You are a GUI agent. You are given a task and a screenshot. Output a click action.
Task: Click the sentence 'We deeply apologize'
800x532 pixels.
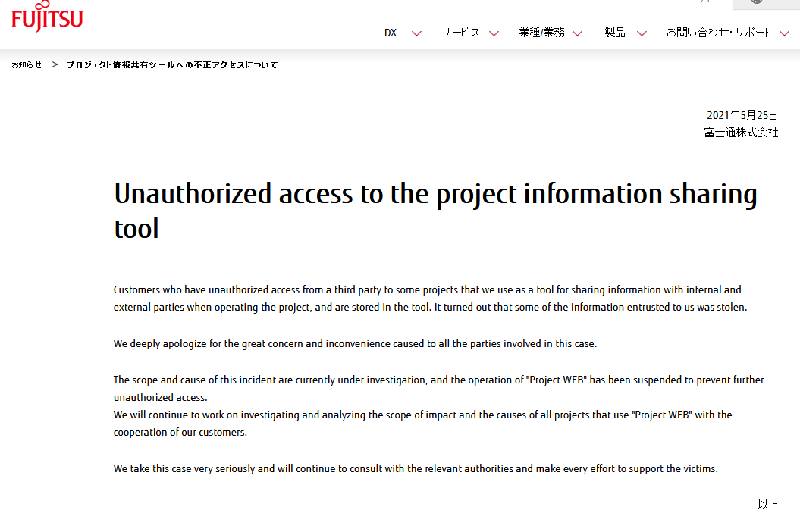point(355,343)
